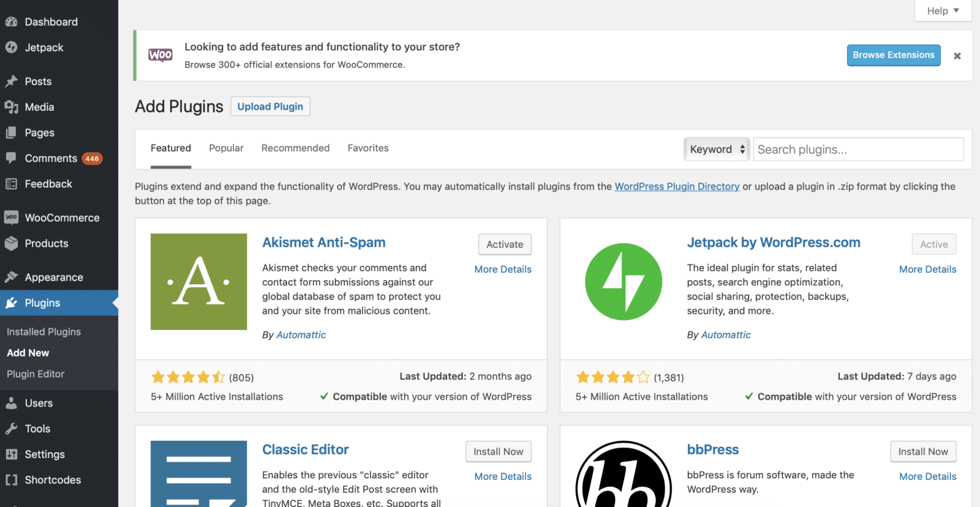
Task: Open the Keyword search type dropdown
Action: coord(717,149)
